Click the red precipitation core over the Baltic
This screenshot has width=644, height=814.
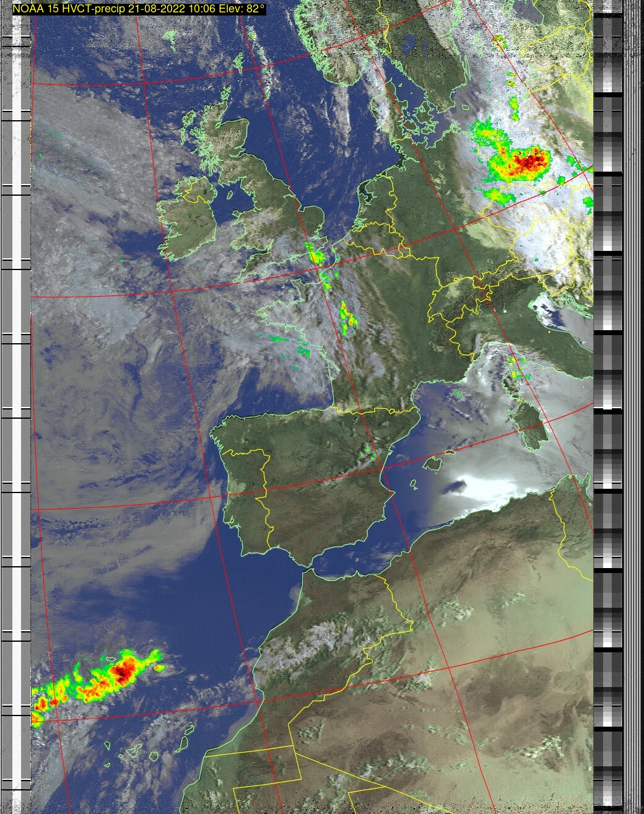(528, 162)
